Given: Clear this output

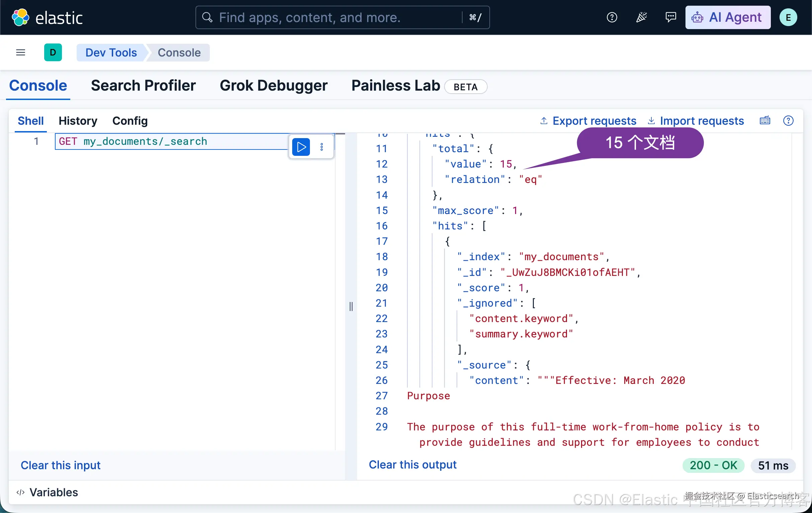Looking at the screenshot, I should click(x=412, y=465).
